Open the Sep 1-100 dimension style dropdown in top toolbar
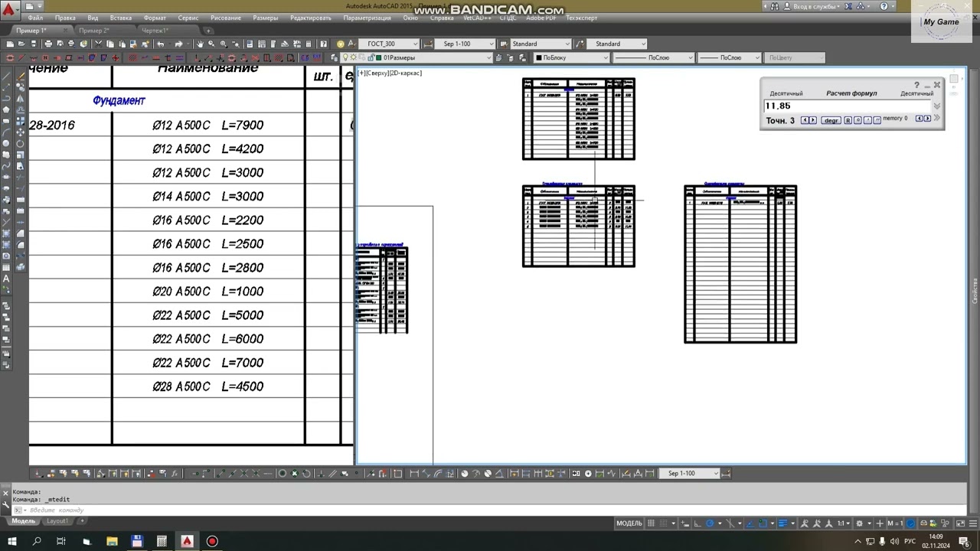The image size is (980, 551). click(465, 44)
